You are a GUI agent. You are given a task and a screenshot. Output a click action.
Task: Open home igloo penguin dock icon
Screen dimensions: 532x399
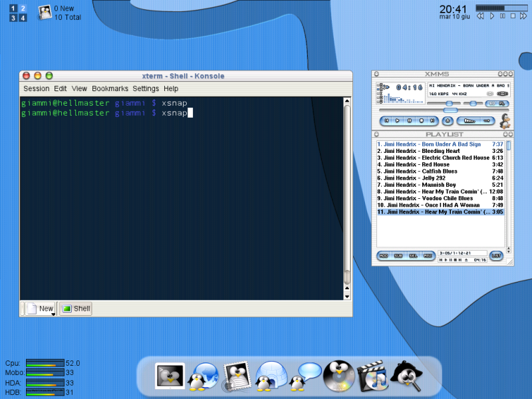[271, 375]
